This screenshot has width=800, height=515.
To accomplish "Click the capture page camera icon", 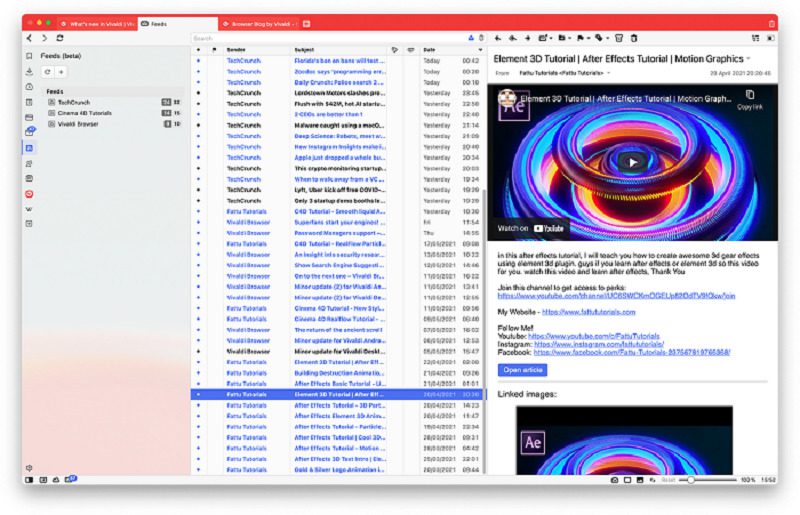I will pyautogui.click(x=614, y=480).
